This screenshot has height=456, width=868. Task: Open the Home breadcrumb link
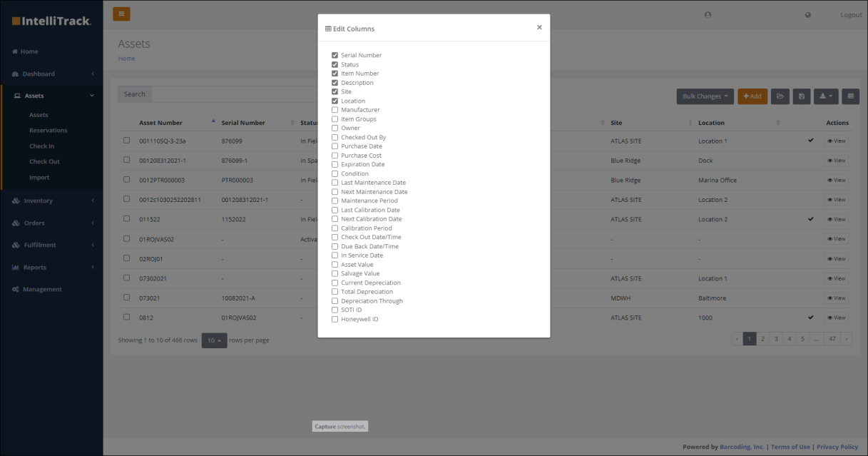coord(126,59)
